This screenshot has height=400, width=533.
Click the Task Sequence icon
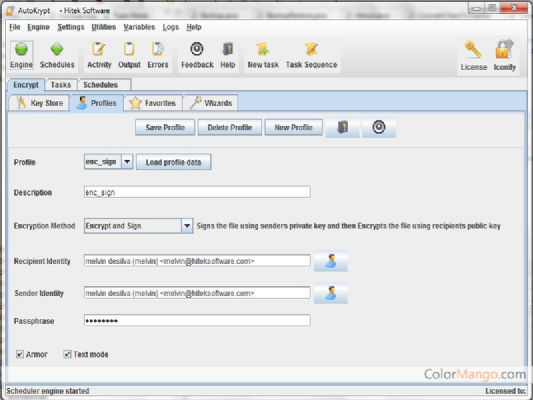311,55
